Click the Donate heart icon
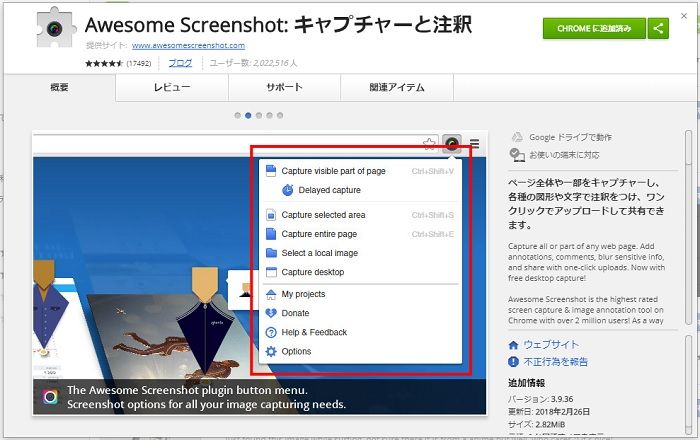This screenshot has width=700, height=440. pos(271,313)
